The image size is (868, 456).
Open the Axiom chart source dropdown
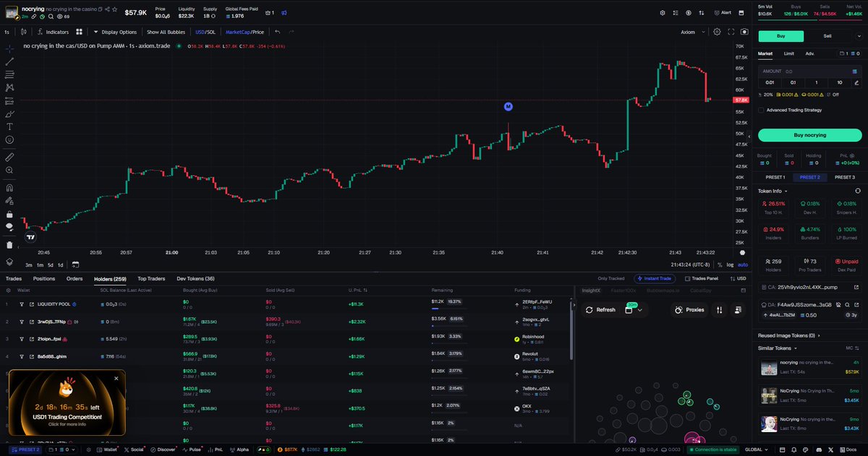click(691, 32)
